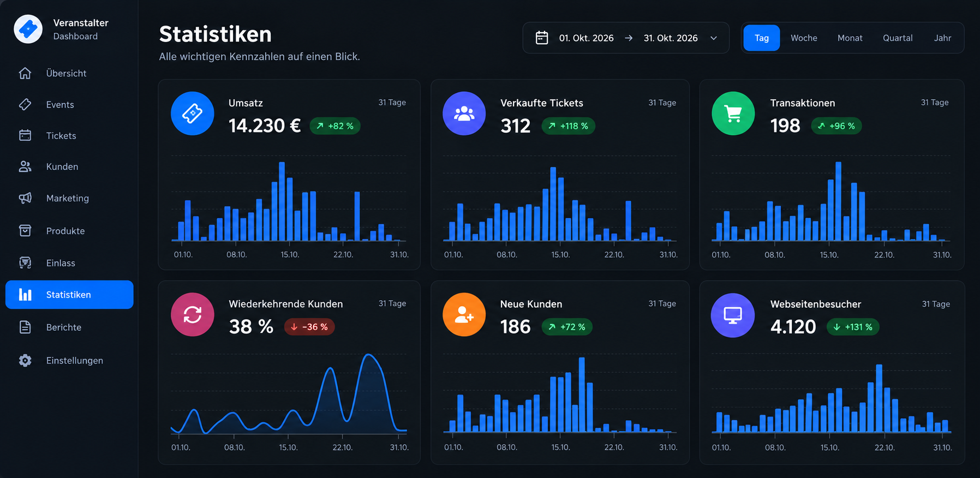Click the Verkaufte Tickets +118 % badge
Image resolution: width=980 pixels, height=478 pixels.
[x=568, y=126]
